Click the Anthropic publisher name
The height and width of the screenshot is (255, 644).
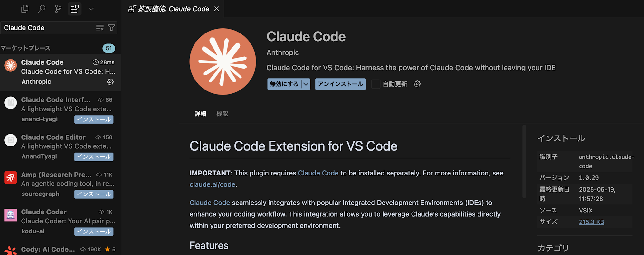(283, 52)
